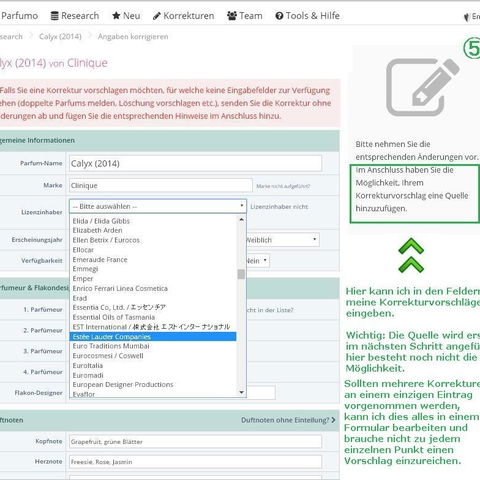Open the Korrekturen menu
The image size is (480, 480).
(184, 16)
